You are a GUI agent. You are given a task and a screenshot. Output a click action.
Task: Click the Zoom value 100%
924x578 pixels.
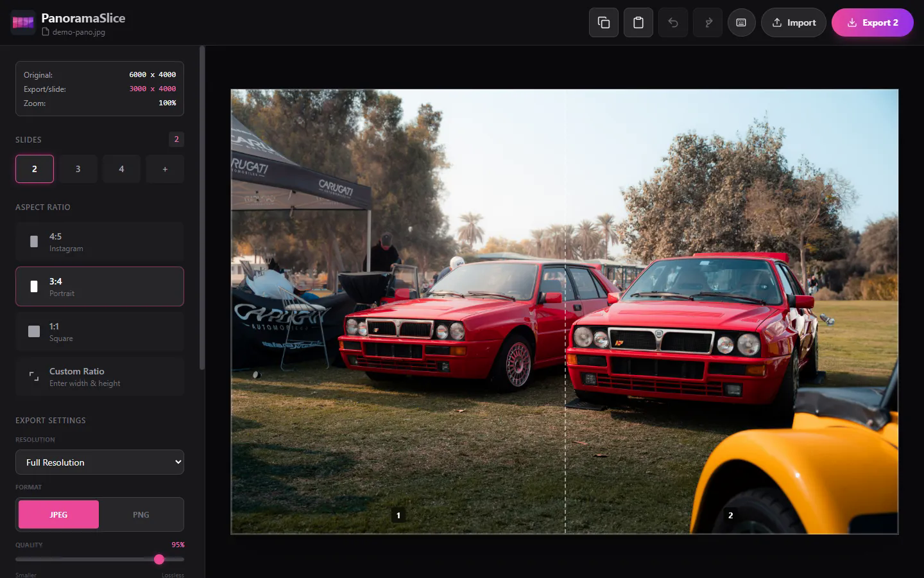(167, 103)
